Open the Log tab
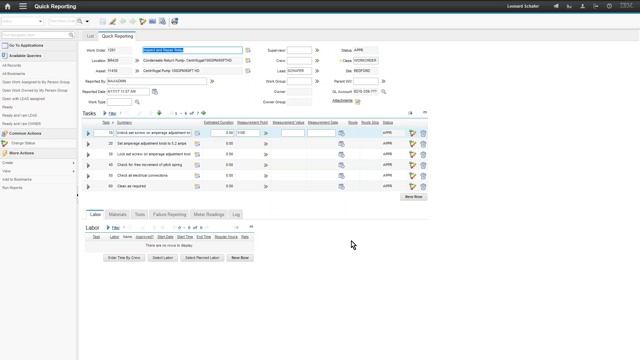640x360 pixels. [236, 214]
